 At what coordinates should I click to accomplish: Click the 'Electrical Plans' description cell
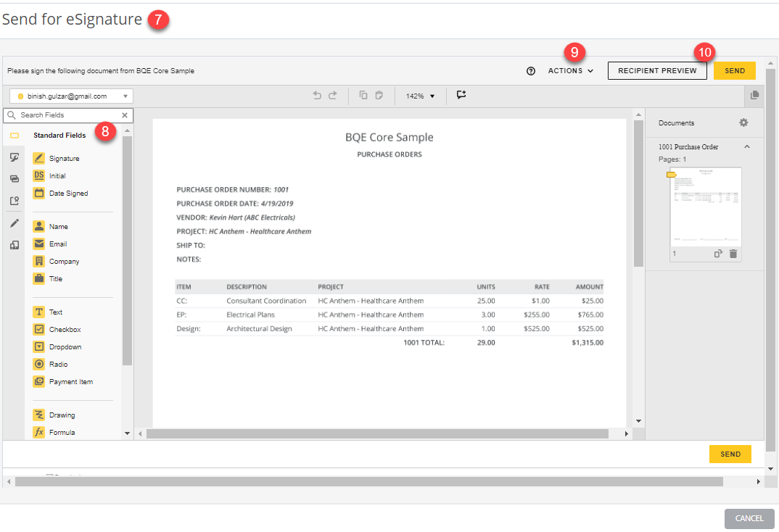250,315
